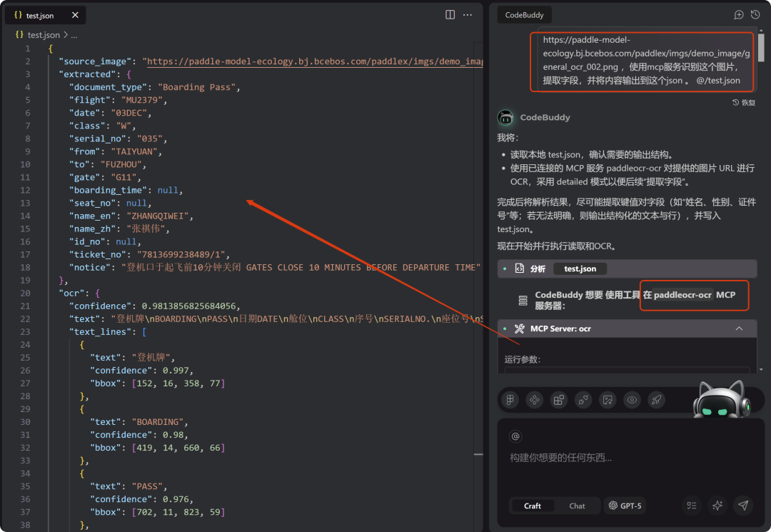Click the "extracted" key on line 3
This screenshot has width=771, height=532.
pyautogui.click(x=87, y=74)
